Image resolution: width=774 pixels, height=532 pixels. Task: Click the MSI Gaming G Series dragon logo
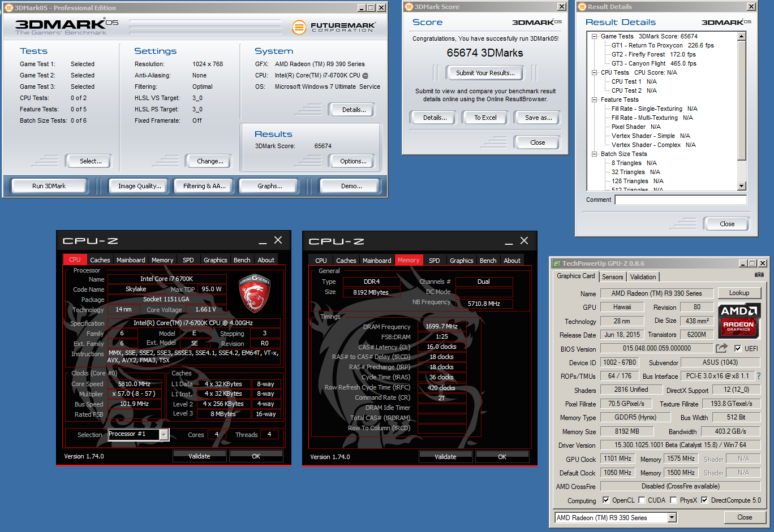[x=254, y=293]
